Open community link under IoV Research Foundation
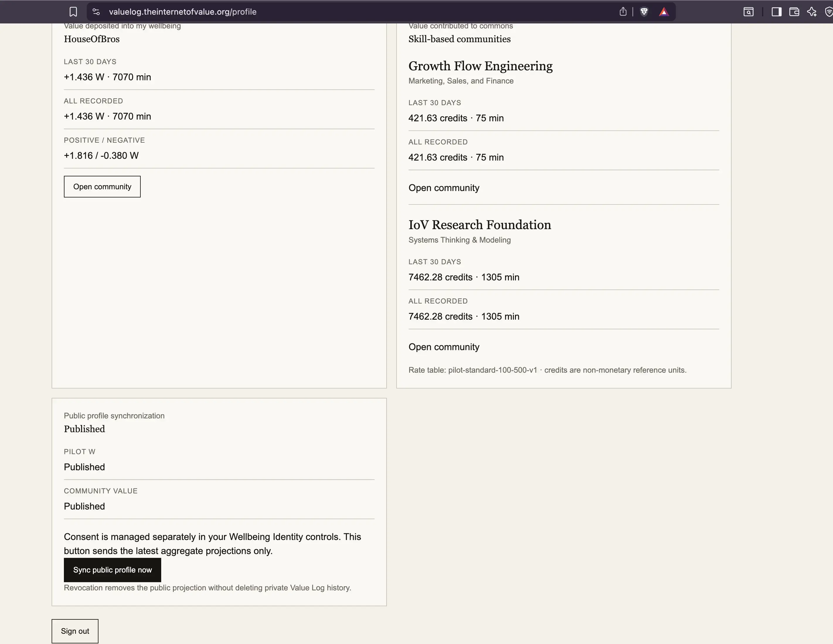The image size is (833, 644). 444,347
